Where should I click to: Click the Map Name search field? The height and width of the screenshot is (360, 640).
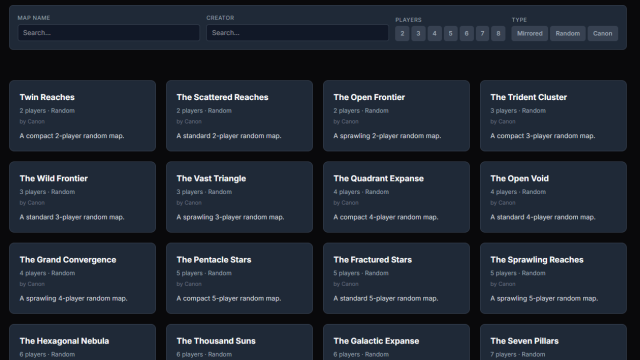(x=109, y=33)
